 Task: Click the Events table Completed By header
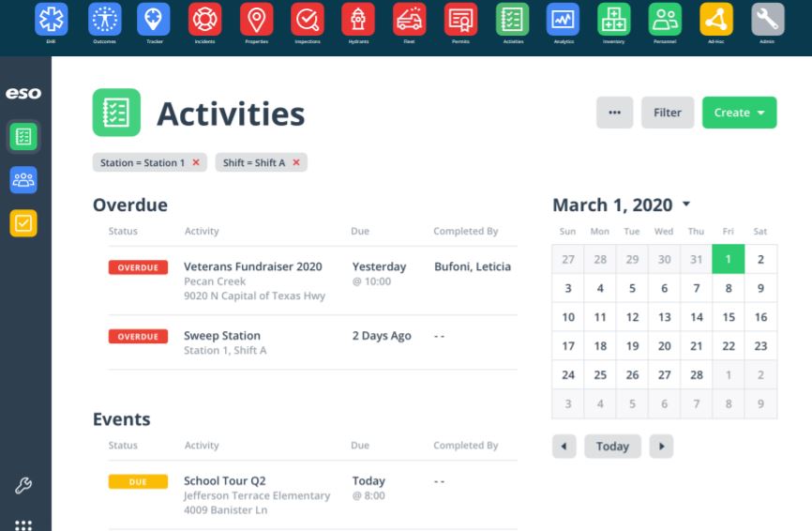466,446
